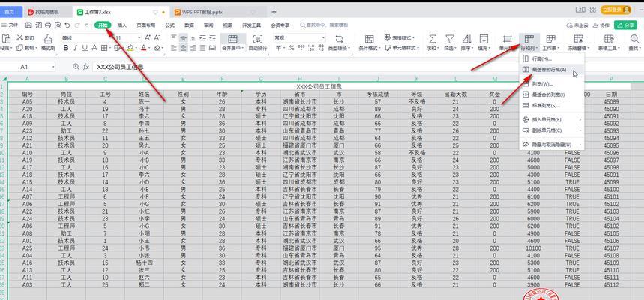Click the eraser clear-format icon
644x300 pixels.
(x=157, y=48)
